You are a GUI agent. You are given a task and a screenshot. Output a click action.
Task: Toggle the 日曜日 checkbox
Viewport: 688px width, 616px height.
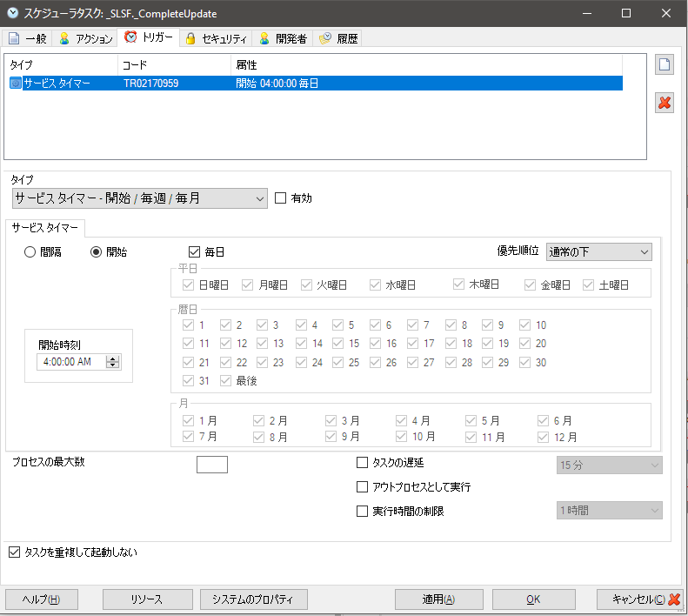(188, 285)
